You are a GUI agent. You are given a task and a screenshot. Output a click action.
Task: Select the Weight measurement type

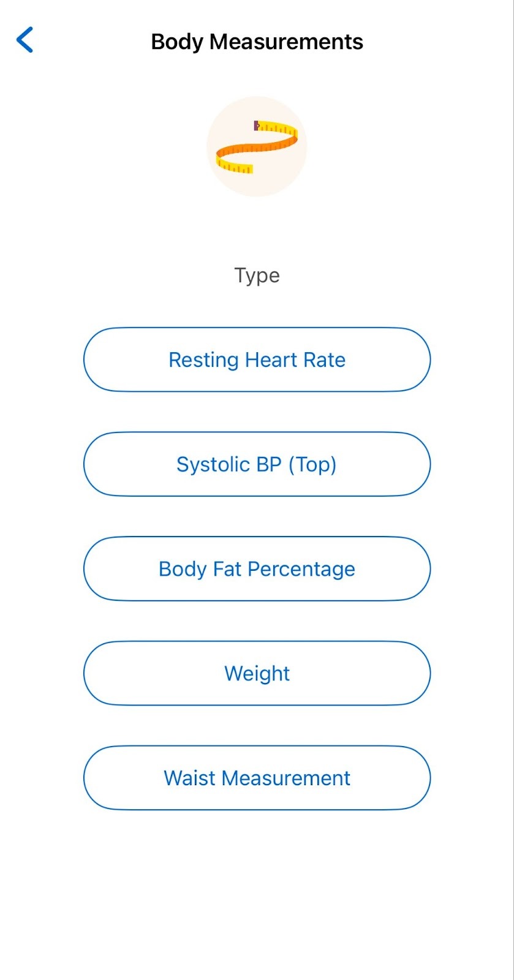tap(257, 673)
